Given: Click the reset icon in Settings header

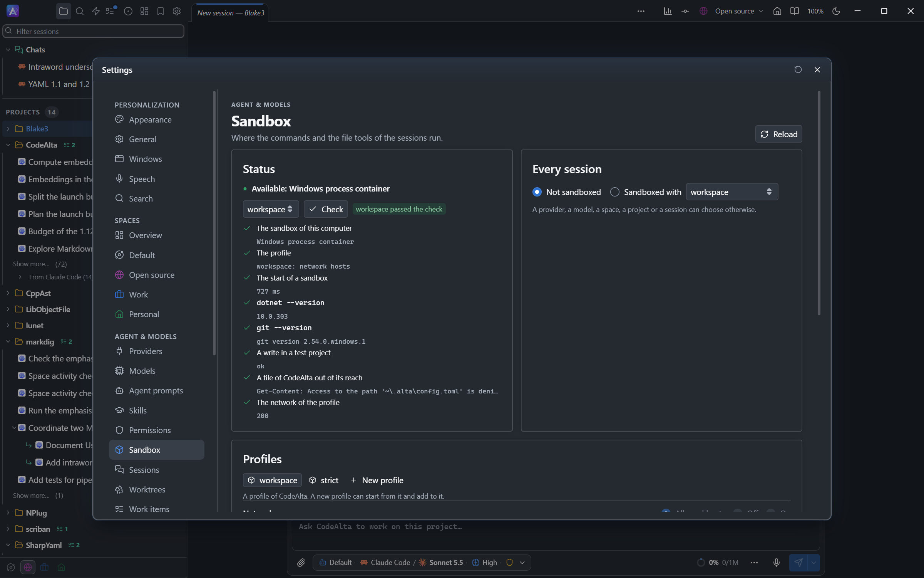Looking at the screenshot, I should tap(798, 70).
